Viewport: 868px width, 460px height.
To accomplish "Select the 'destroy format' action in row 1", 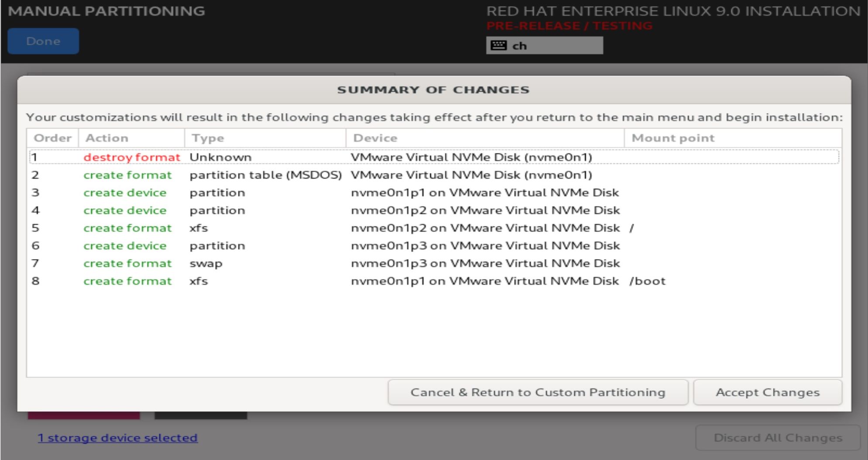I will [132, 157].
